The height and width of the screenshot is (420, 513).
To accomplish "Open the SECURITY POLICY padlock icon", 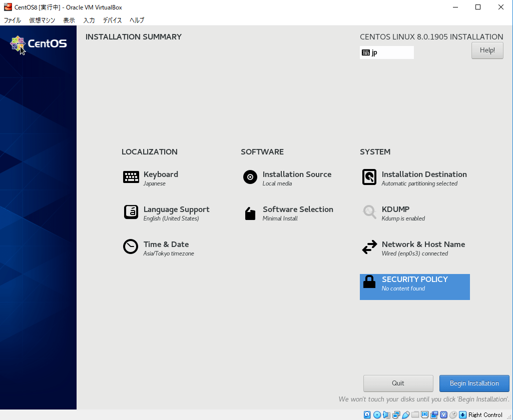I will pos(369,281).
